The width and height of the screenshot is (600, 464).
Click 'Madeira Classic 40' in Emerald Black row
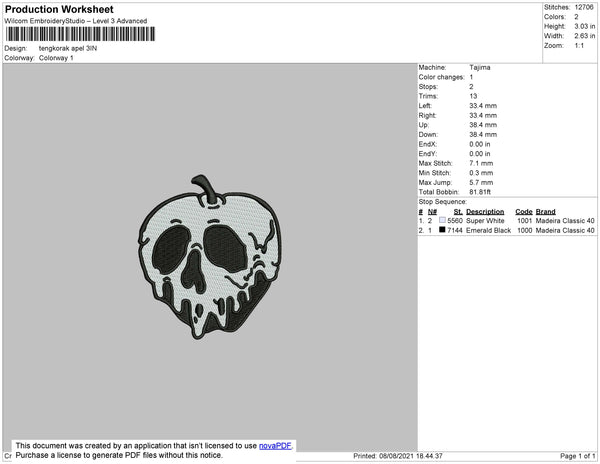pyautogui.click(x=565, y=230)
